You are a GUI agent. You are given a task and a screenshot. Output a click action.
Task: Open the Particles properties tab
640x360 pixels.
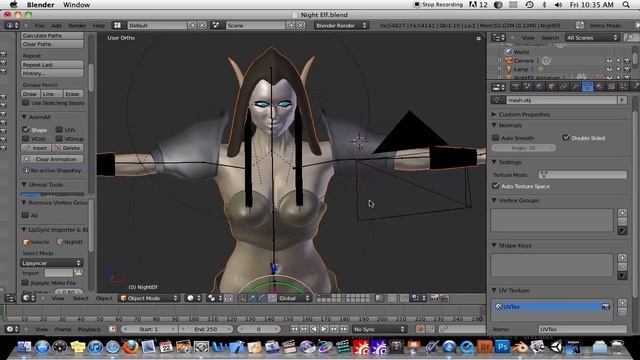click(x=624, y=87)
